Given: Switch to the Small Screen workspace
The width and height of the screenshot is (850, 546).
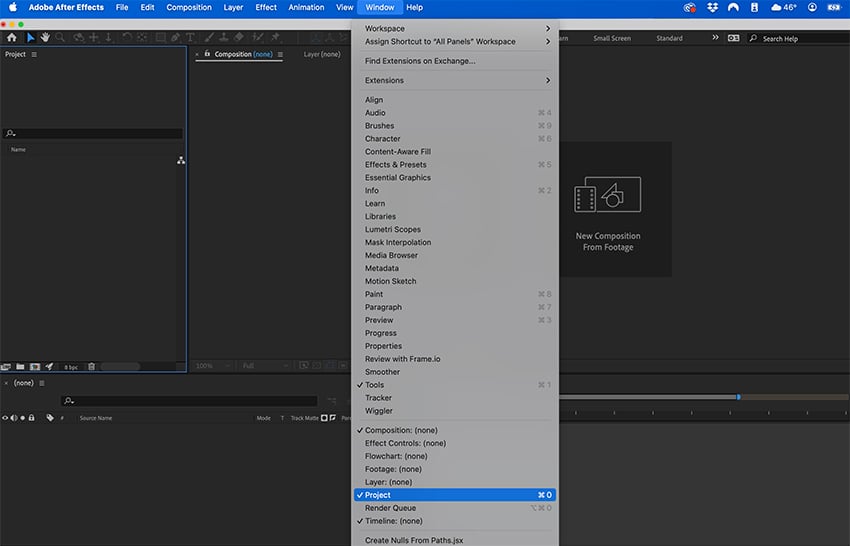Looking at the screenshot, I should (x=612, y=38).
